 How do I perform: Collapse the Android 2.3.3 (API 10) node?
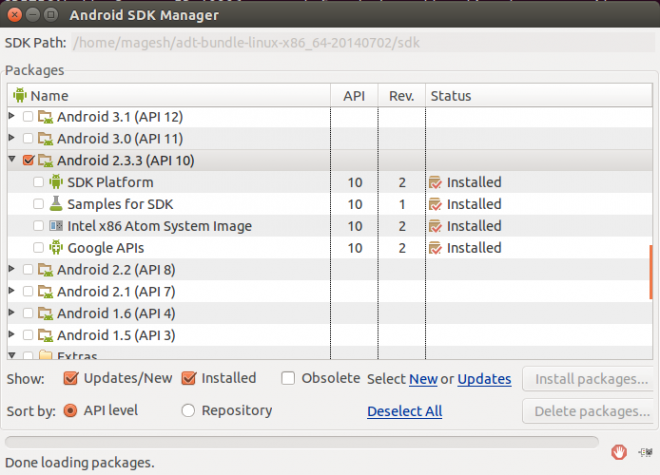coord(12,160)
